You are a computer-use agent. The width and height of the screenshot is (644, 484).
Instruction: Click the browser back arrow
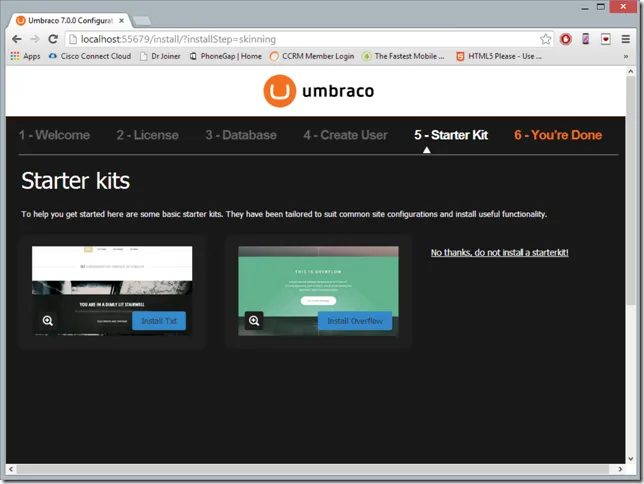point(17,39)
